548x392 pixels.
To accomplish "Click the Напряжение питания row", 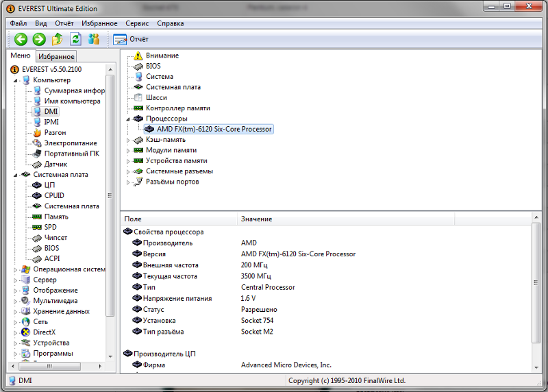I will [327, 298].
